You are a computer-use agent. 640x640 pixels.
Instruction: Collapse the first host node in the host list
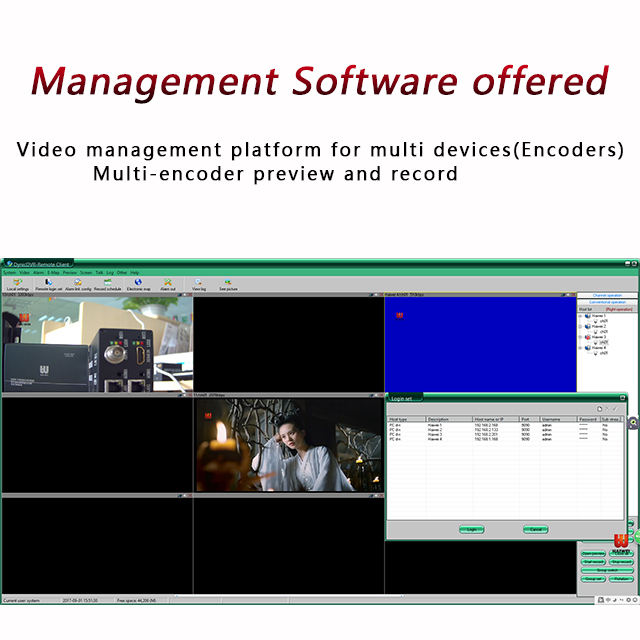[x=581, y=316]
